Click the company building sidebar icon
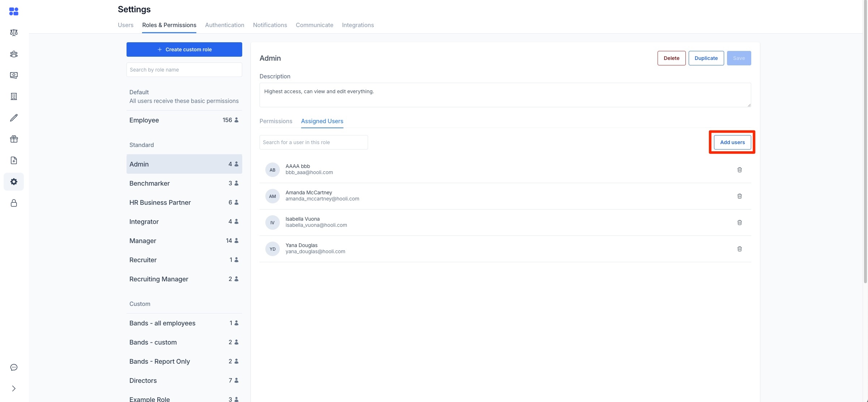 14,96
